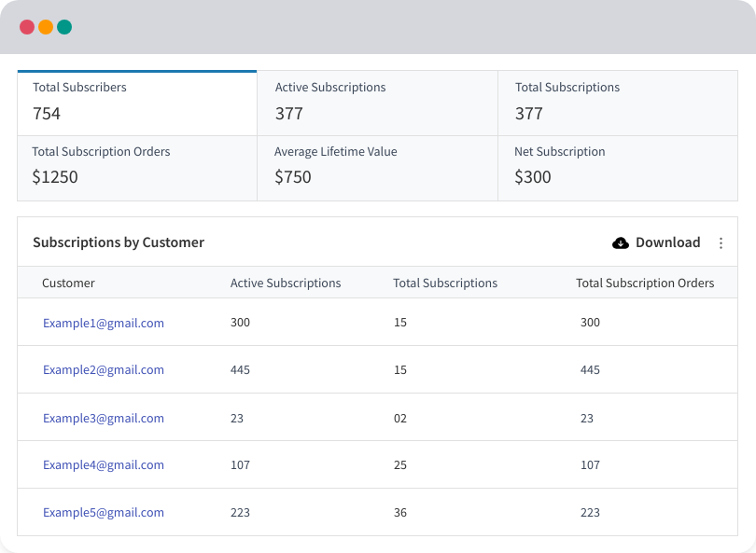The width and height of the screenshot is (756, 553).
Task: Open customer Example5@gmail.com link
Action: pyautogui.click(x=104, y=513)
